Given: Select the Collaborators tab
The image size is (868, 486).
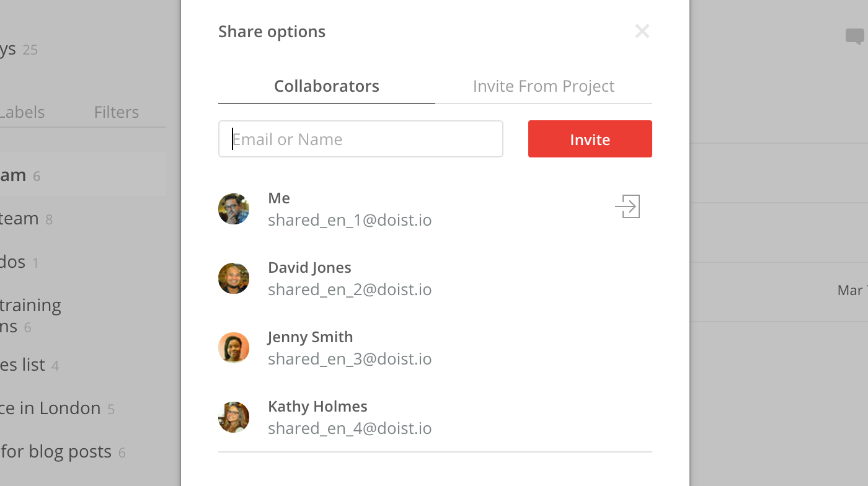Looking at the screenshot, I should point(326,86).
